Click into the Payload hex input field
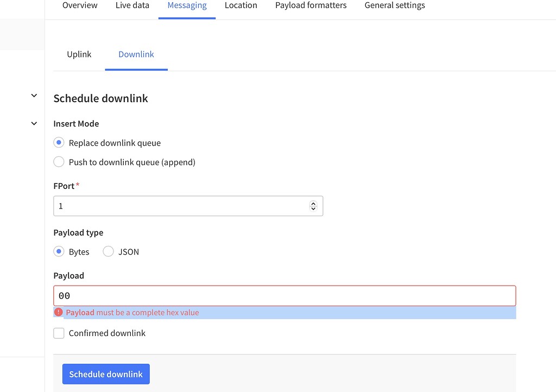Viewport: 556px width, 392px height. (x=285, y=296)
